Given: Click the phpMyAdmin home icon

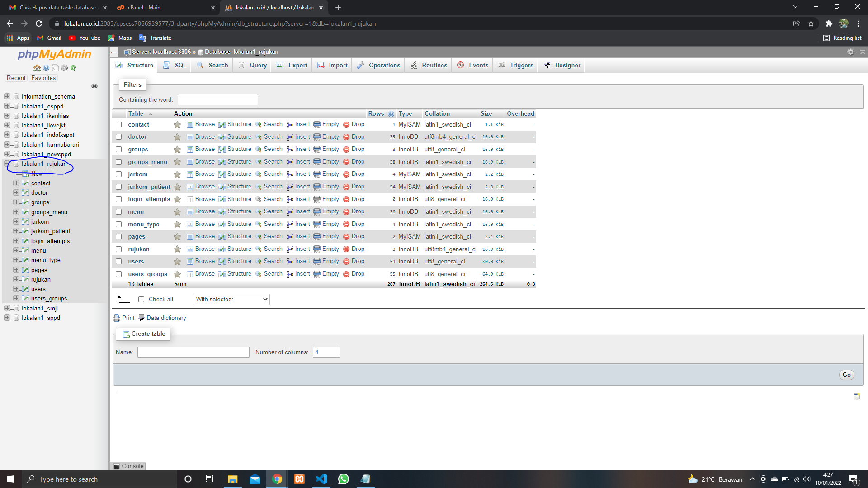Looking at the screenshot, I should click(37, 68).
